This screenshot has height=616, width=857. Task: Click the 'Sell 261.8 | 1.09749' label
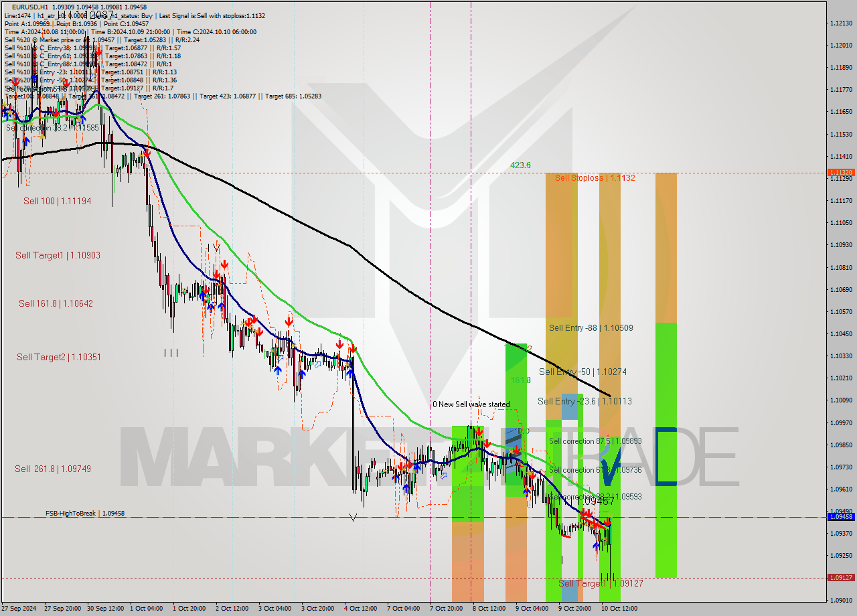click(53, 469)
